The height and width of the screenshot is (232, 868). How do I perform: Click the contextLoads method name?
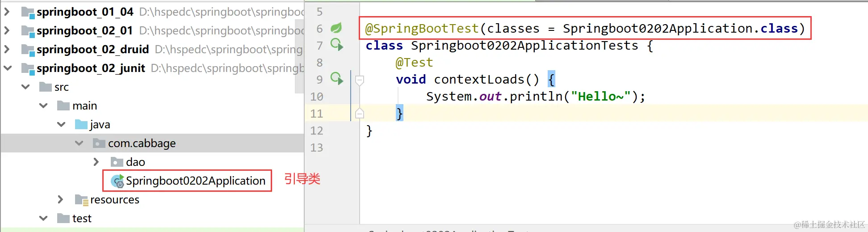click(479, 80)
